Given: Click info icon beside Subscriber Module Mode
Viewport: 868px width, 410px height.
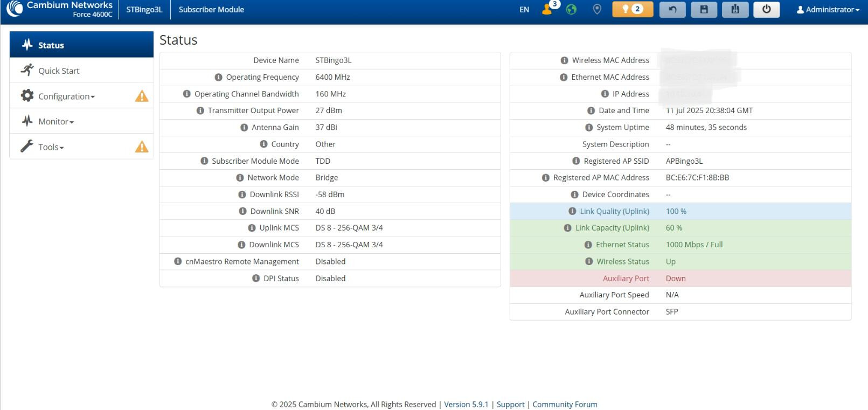Looking at the screenshot, I should 204,161.
